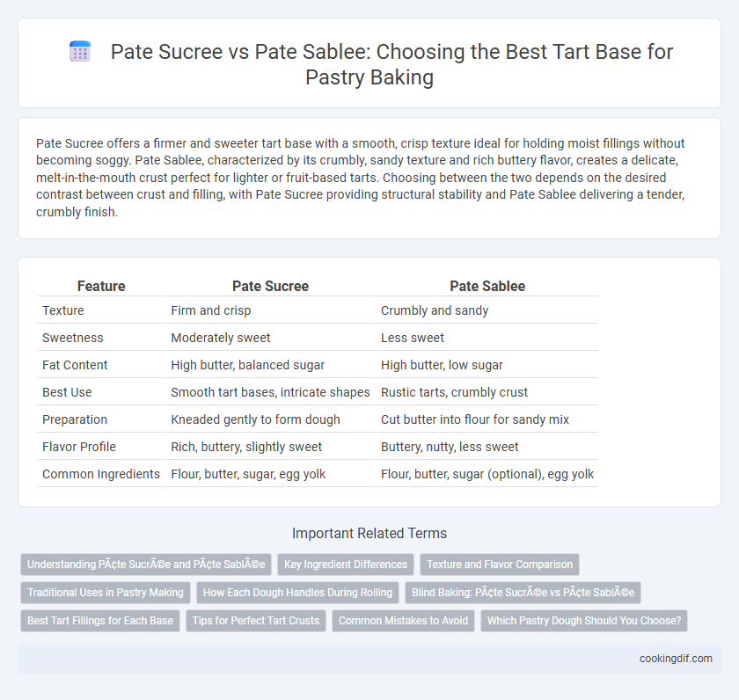Image resolution: width=739 pixels, height=700 pixels.
Task: Click the calendar grid icon beside the title
Action: [x=80, y=51]
